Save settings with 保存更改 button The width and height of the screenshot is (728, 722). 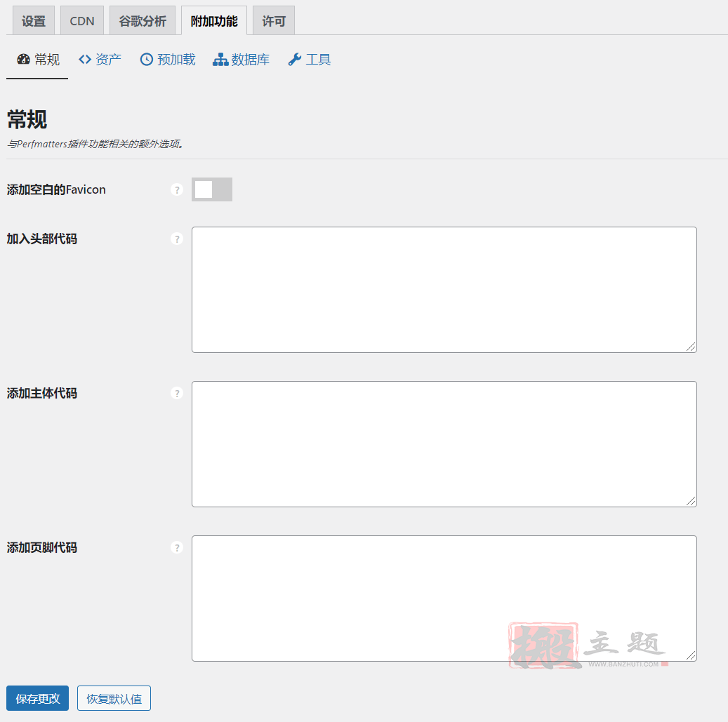(38, 698)
